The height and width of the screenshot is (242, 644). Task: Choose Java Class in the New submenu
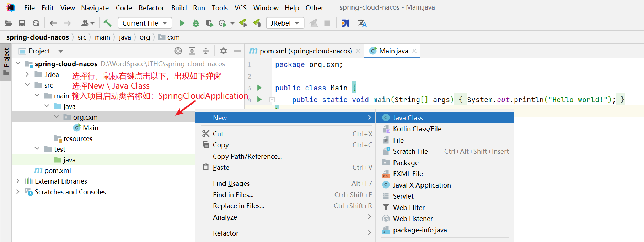click(445, 118)
